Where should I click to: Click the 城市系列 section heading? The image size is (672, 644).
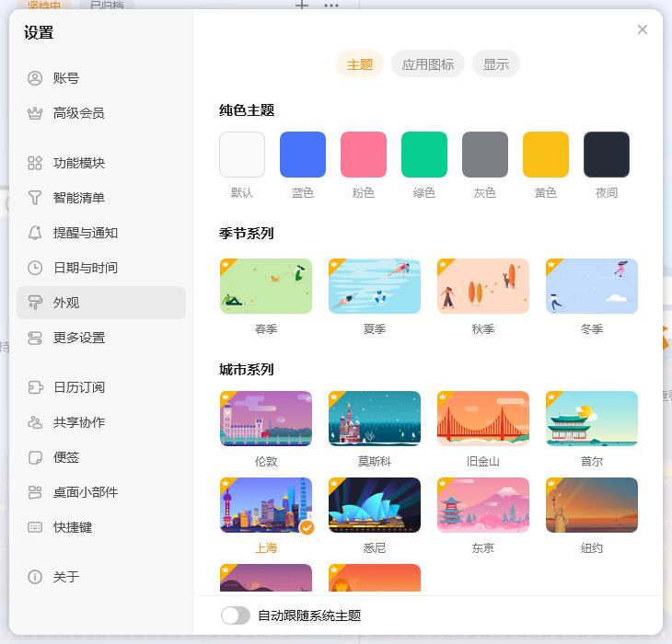pyautogui.click(x=247, y=370)
